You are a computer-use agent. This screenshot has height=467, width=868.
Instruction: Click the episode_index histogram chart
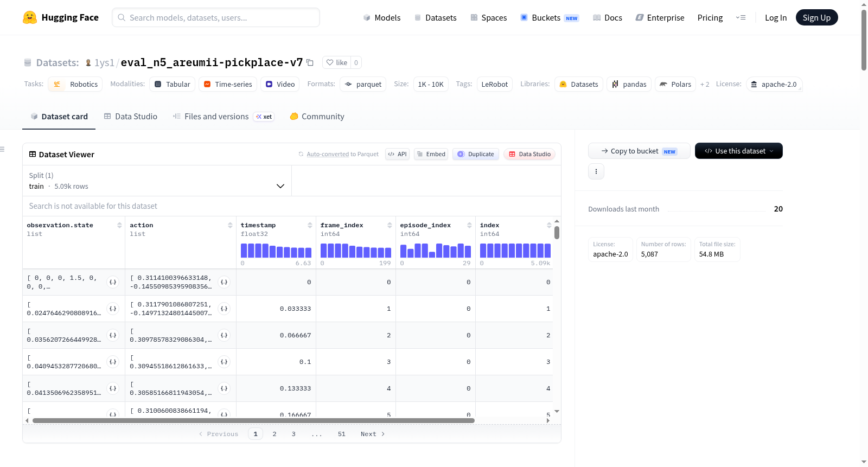(436, 251)
